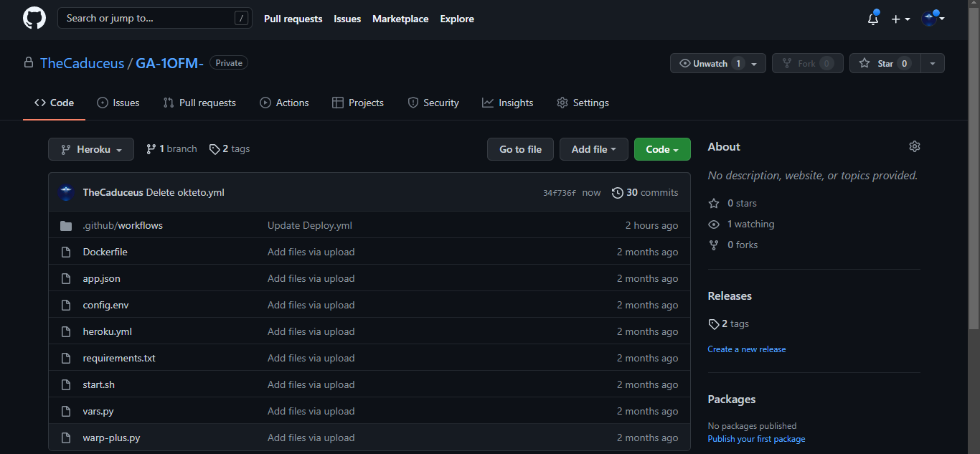Click 1 watching in About

741,224
